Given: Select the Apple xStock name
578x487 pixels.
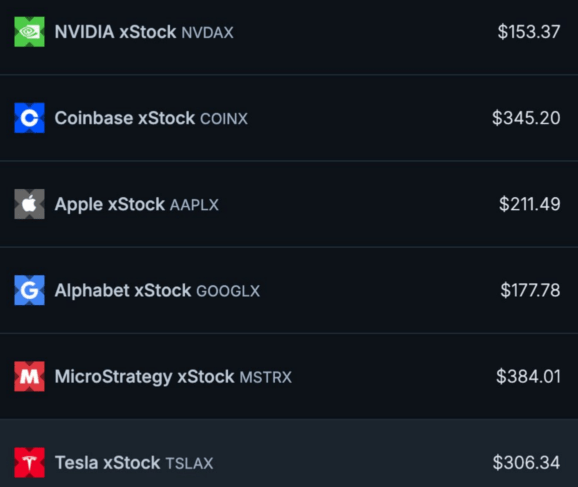Looking at the screenshot, I should click(109, 205).
